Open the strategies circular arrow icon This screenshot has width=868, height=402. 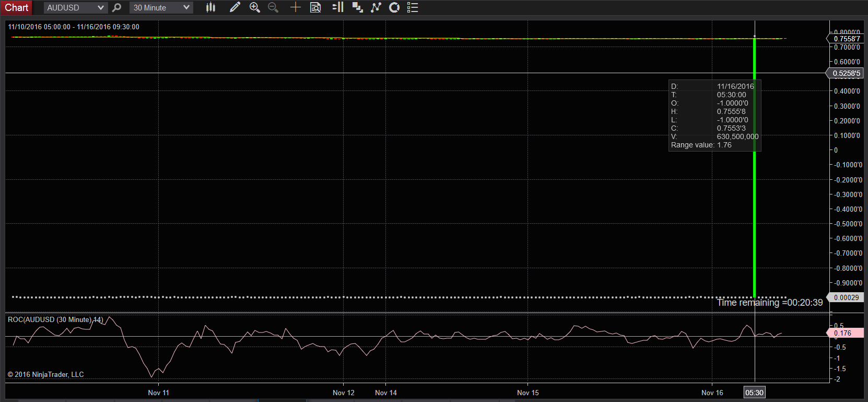coord(394,7)
